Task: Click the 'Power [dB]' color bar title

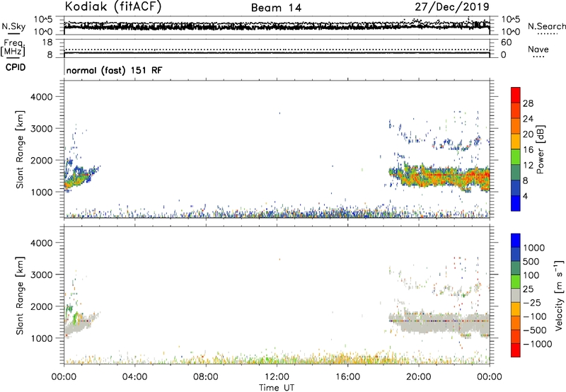Action: point(541,149)
